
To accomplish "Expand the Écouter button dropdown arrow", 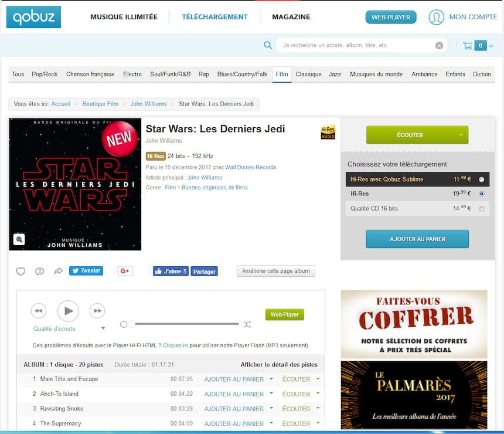I will coord(461,135).
